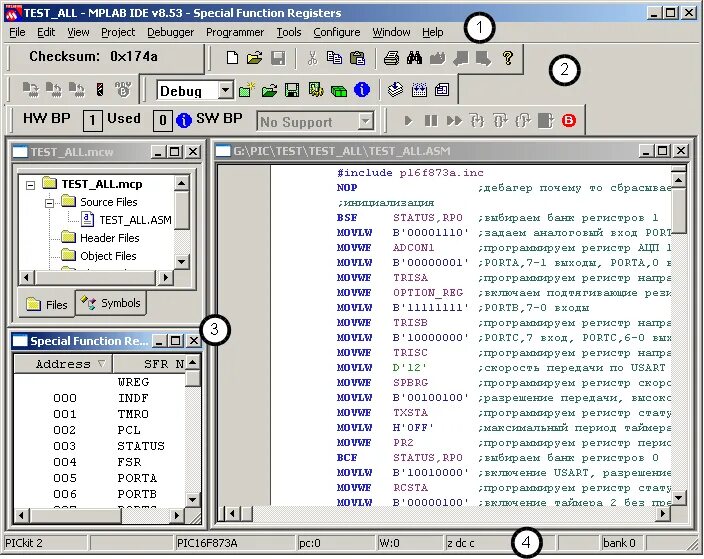Image resolution: width=704 pixels, height=559 pixels.
Task: Open the Configure menu
Action: (337, 32)
